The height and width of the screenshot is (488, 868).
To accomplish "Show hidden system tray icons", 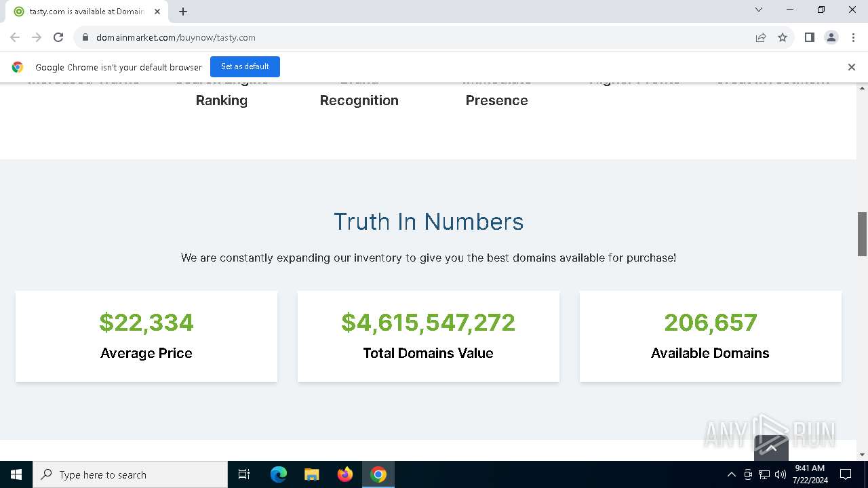I will point(731,474).
